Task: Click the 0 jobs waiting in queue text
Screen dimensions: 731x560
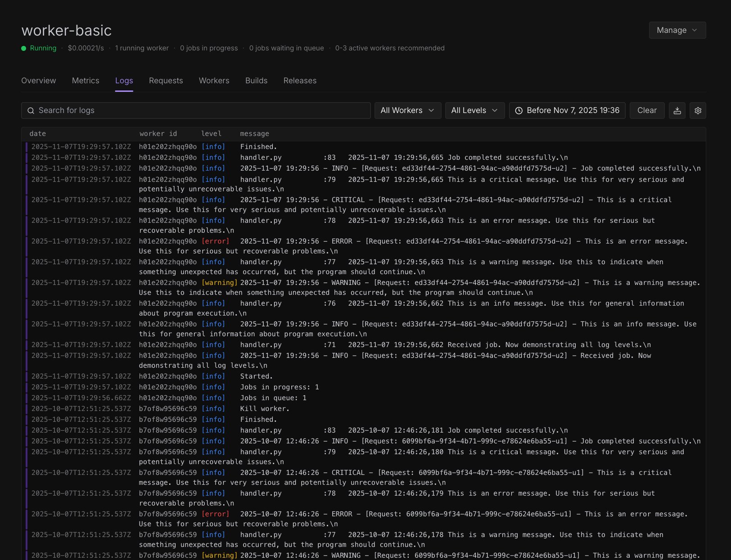Action: coord(287,48)
